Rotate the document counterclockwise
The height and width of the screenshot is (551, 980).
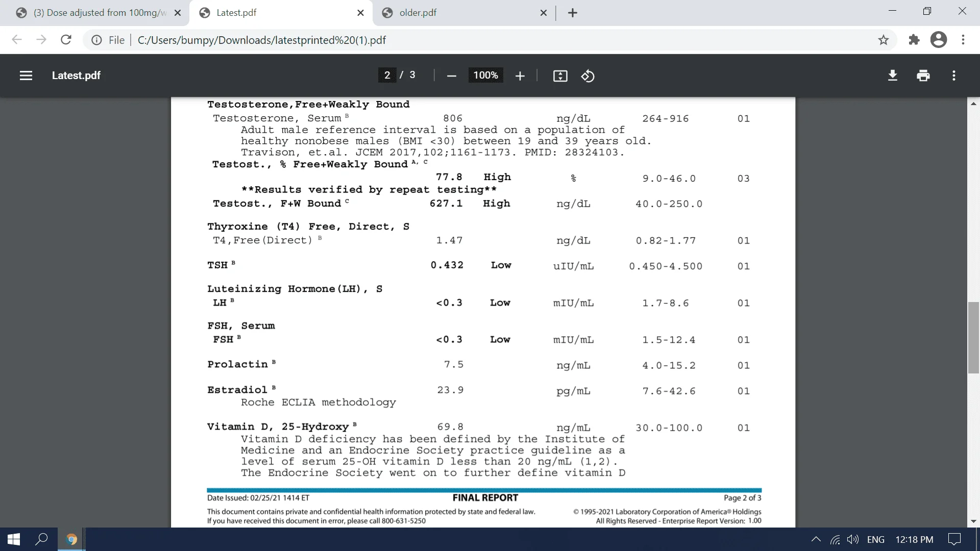587,76
